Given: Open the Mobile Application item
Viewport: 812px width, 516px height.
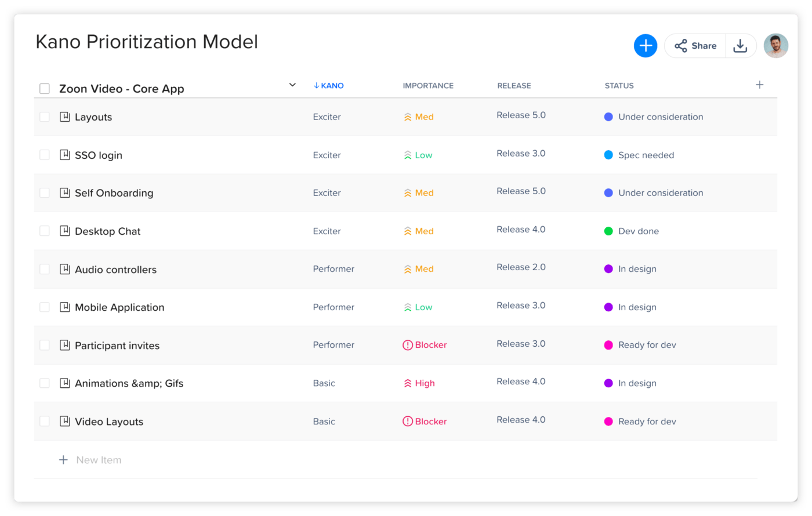Looking at the screenshot, I should [x=119, y=307].
